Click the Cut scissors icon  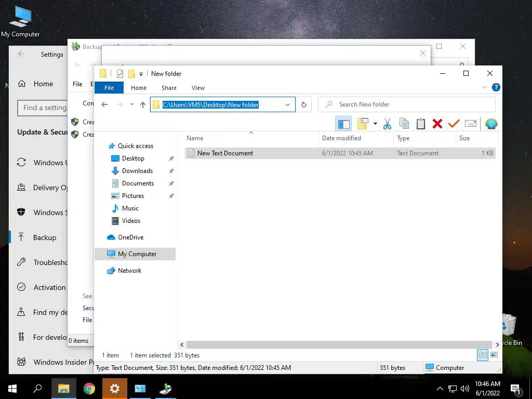(x=387, y=124)
